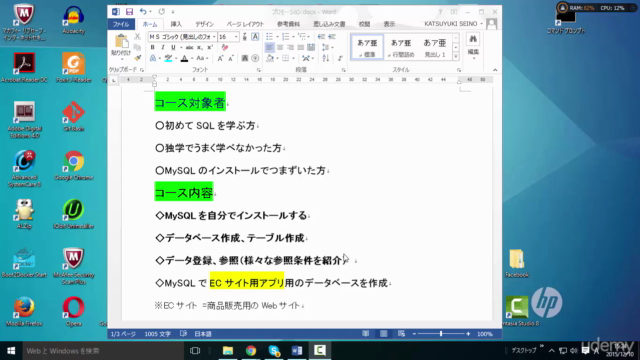Screen dimensions: 640x360
Task: Select the bullet list icon
Action: (x=269, y=37)
